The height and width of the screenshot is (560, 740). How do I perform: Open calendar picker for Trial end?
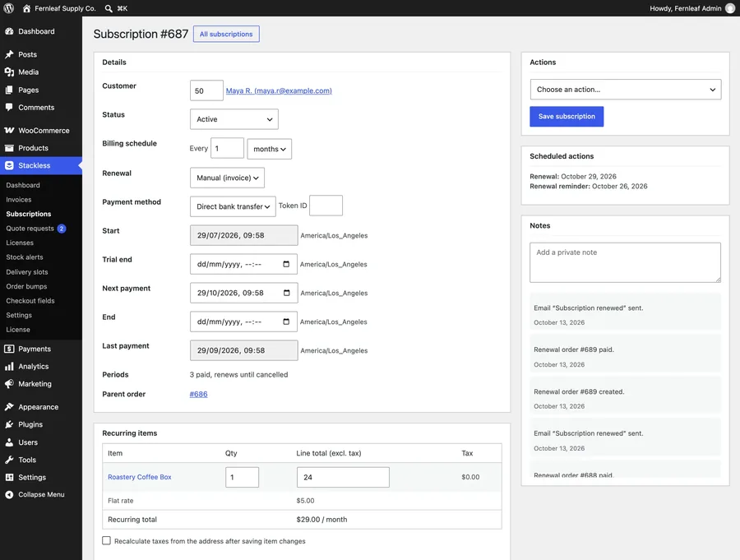click(286, 264)
